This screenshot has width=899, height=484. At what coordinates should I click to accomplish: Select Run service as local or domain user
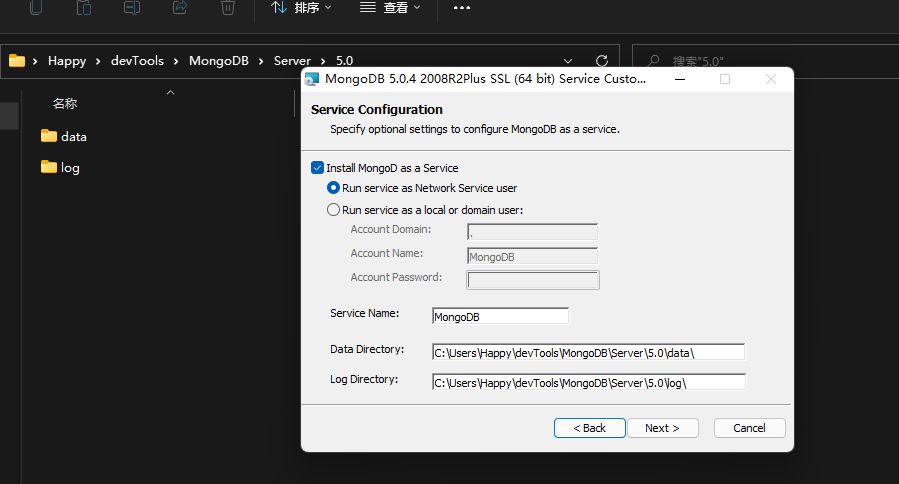[x=333, y=210]
